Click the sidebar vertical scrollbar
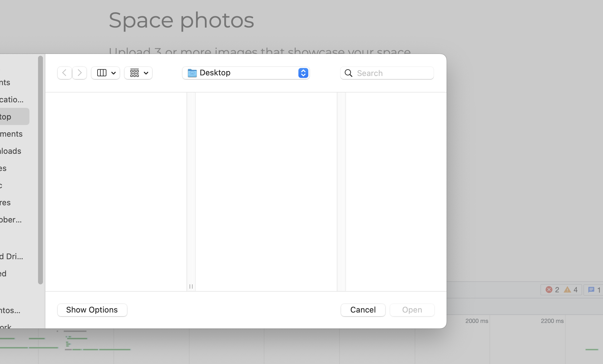The height and width of the screenshot is (364, 603). (x=40, y=170)
